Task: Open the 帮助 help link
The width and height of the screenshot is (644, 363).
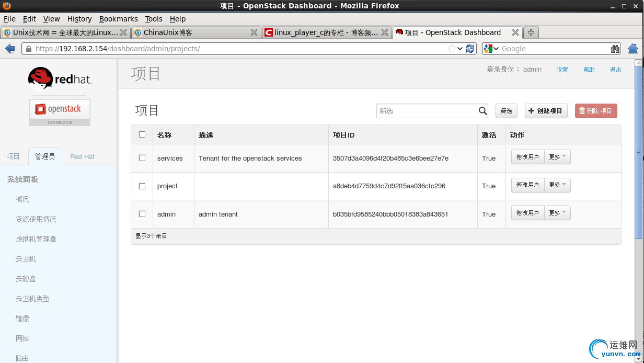Action: point(589,70)
